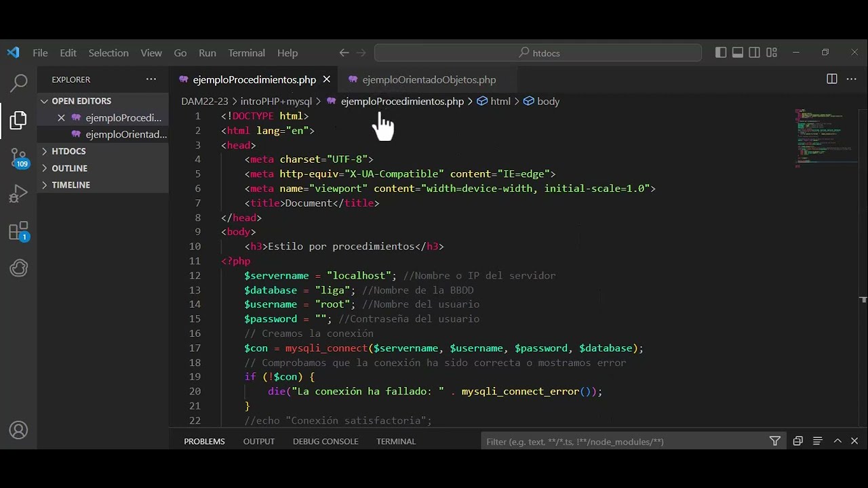Image resolution: width=868 pixels, height=488 pixels.
Task: Switch to the TERMINAL panel tab
Action: tap(396, 441)
